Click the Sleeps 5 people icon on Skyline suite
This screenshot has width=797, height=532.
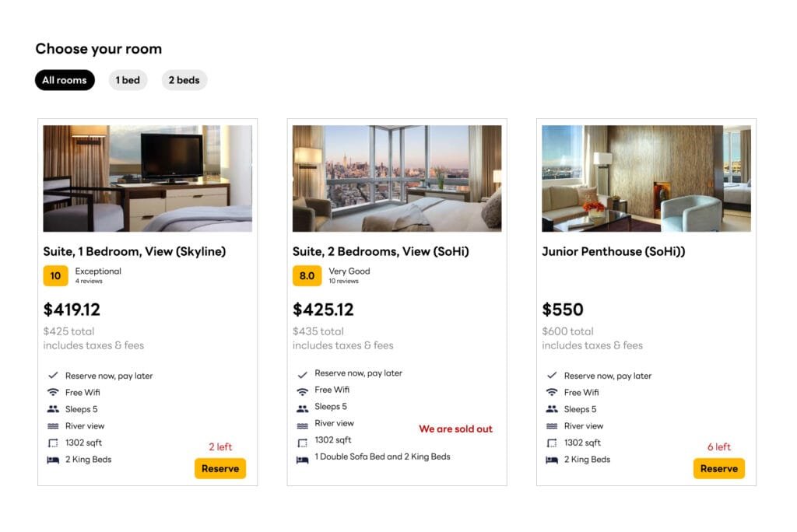(x=52, y=409)
